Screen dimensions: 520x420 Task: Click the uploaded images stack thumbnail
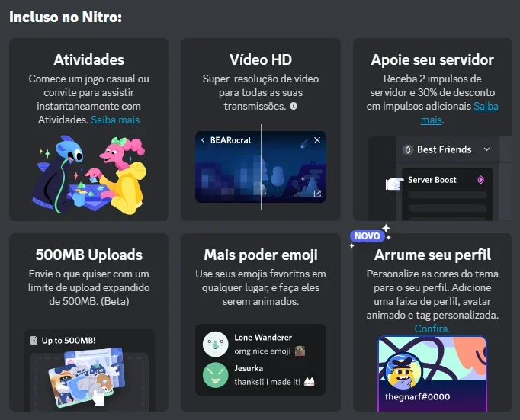pos(87,377)
